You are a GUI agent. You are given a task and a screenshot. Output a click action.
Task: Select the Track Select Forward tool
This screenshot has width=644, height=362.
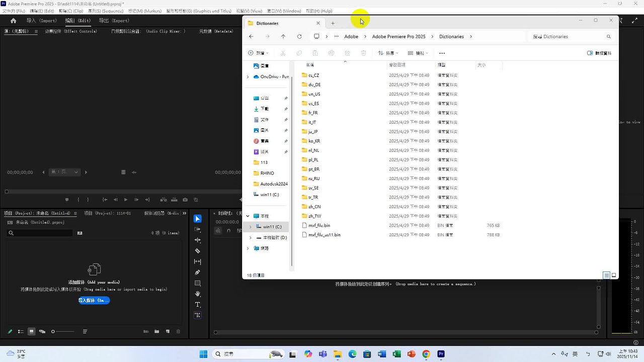[198, 229]
